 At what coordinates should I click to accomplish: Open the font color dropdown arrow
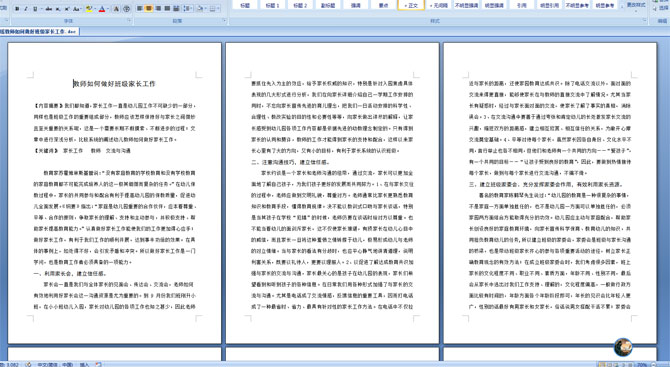click(x=108, y=9)
